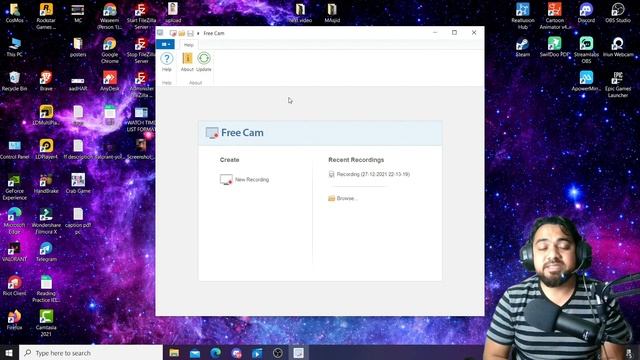This screenshot has width=640, height=360.
Task: Open the Control Panel desktop icon
Action: click(14, 149)
